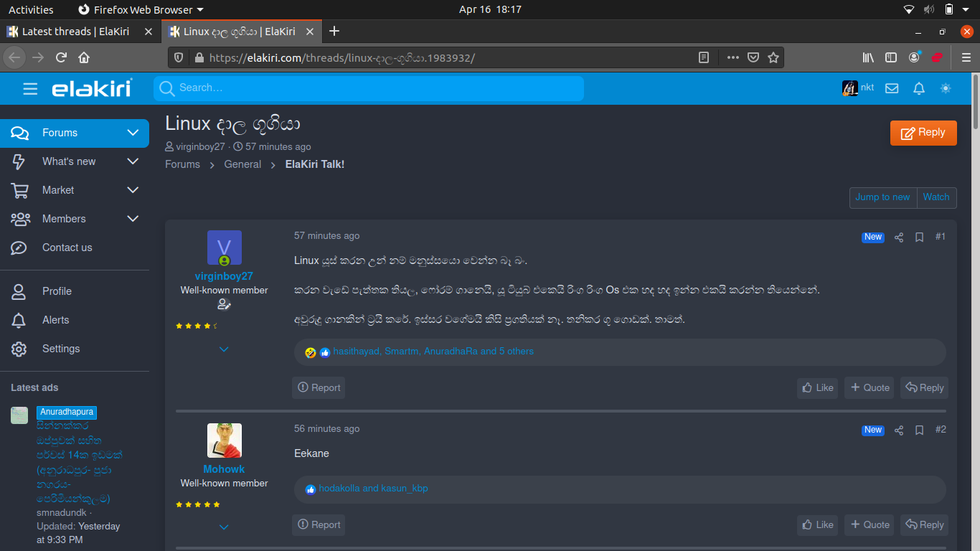Image resolution: width=980 pixels, height=551 pixels.
Task: Click the orange Reply button
Action: (923, 133)
